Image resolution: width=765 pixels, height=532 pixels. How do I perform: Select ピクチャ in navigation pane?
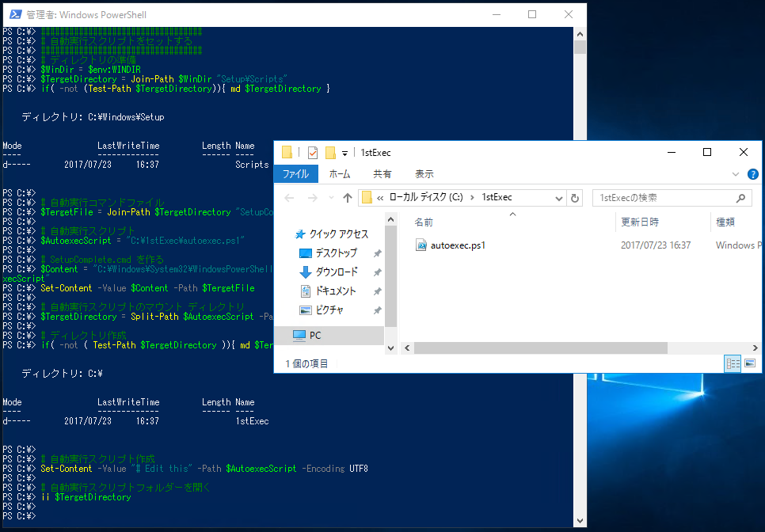(x=322, y=310)
